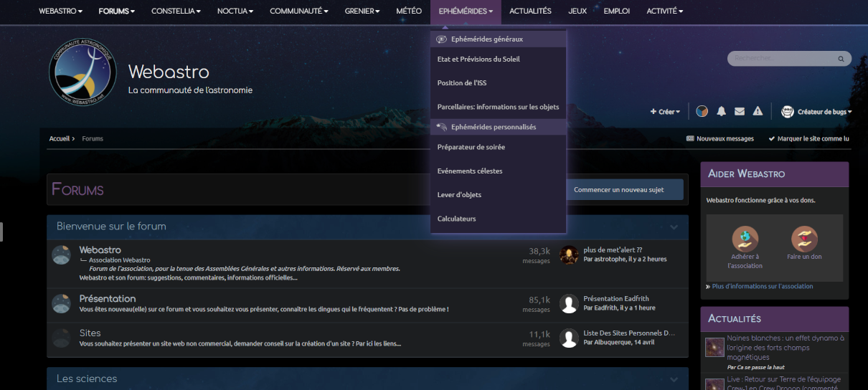
Task: Click the Faire un don icon
Action: click(804, 239)
